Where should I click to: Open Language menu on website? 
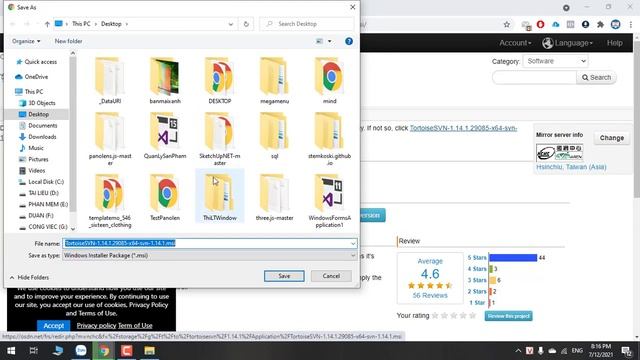[567, 43]
